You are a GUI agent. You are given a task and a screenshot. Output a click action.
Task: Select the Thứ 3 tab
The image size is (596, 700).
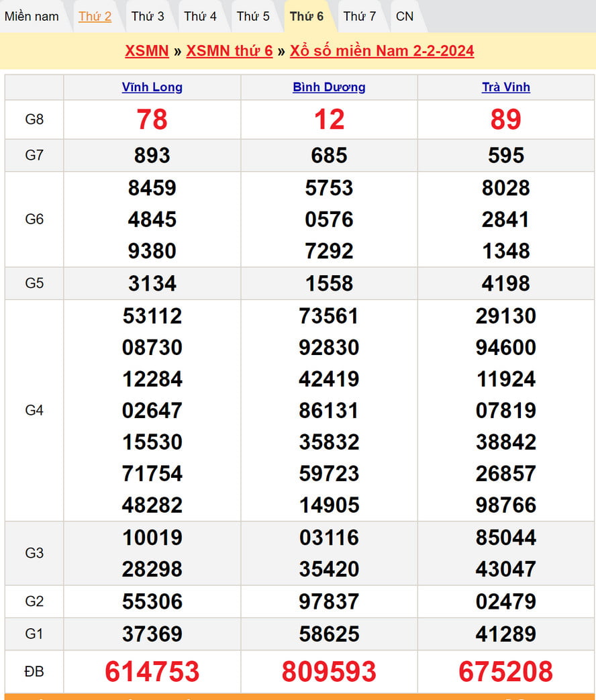[x=147, y=16]
